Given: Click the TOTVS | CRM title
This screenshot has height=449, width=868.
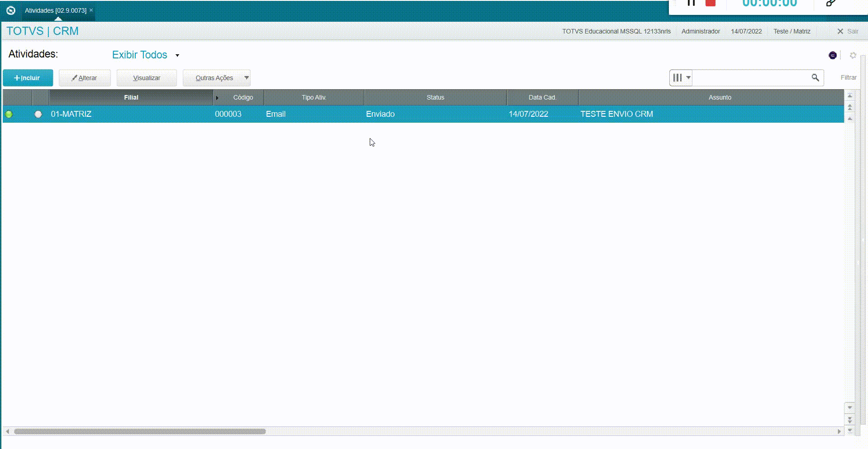Looking at the screenshot, I should [x=43, y=31].
